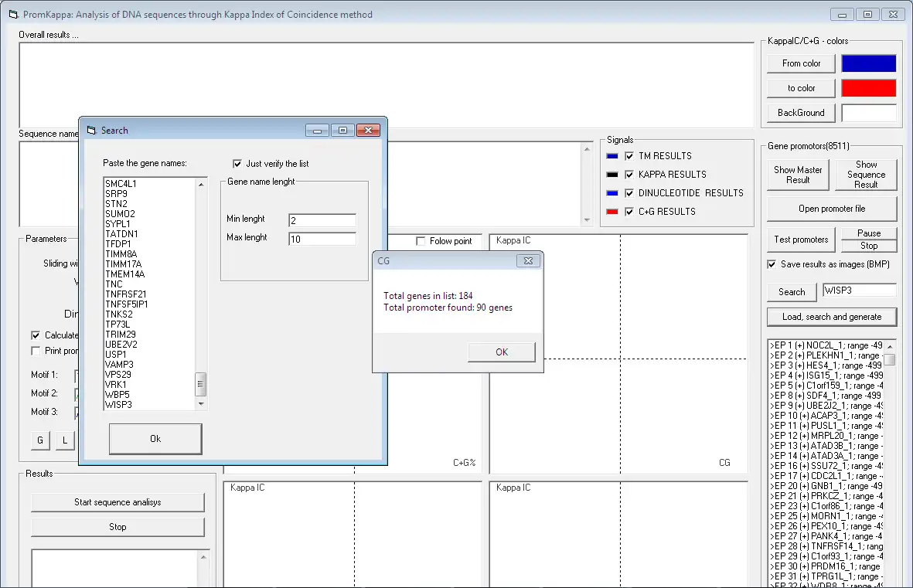The image size is (913, 588).
Task: Click promoter list scroll-up arrow
Action: point(890,346)
